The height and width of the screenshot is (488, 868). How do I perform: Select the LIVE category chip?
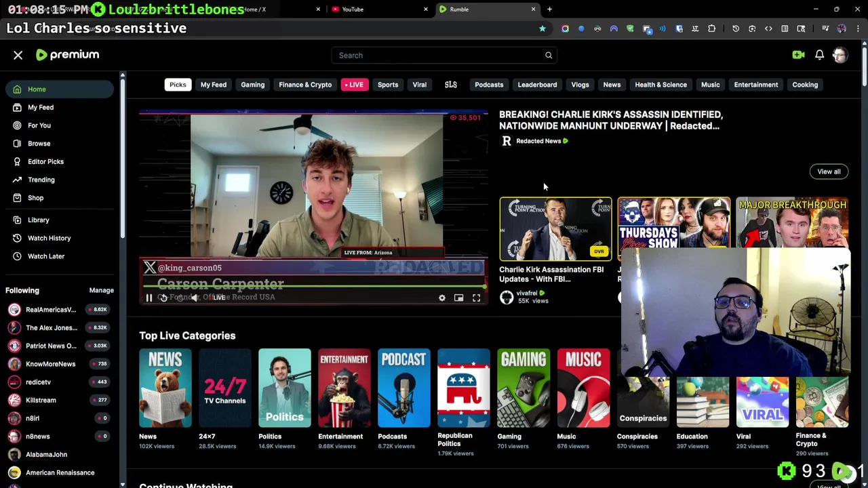(x=355, y=85)
